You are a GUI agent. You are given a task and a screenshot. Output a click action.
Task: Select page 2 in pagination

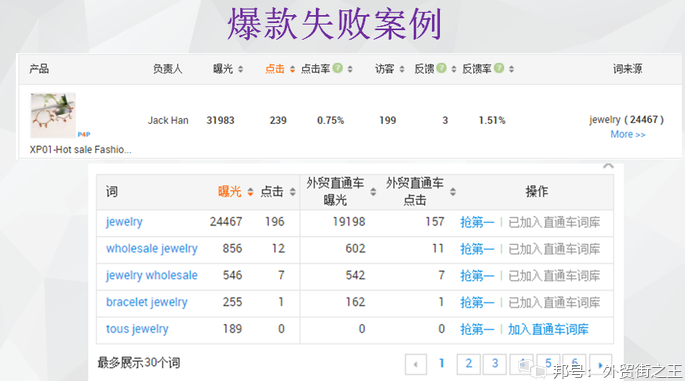[468, 364]
